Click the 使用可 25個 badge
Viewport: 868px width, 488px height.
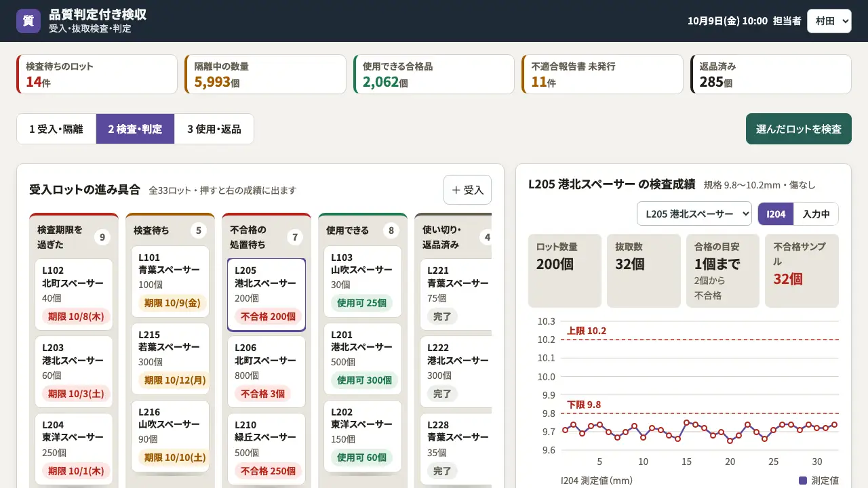[x=361, y=303]
